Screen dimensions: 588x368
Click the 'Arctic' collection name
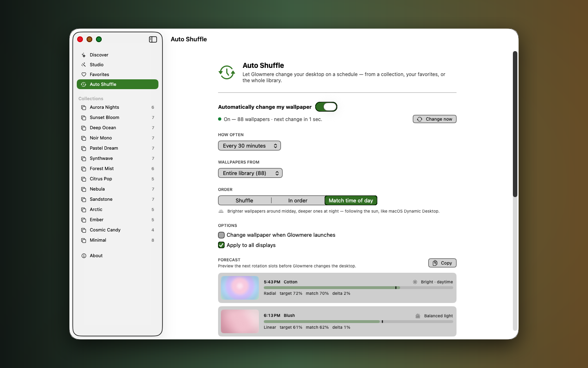[96, 210]
